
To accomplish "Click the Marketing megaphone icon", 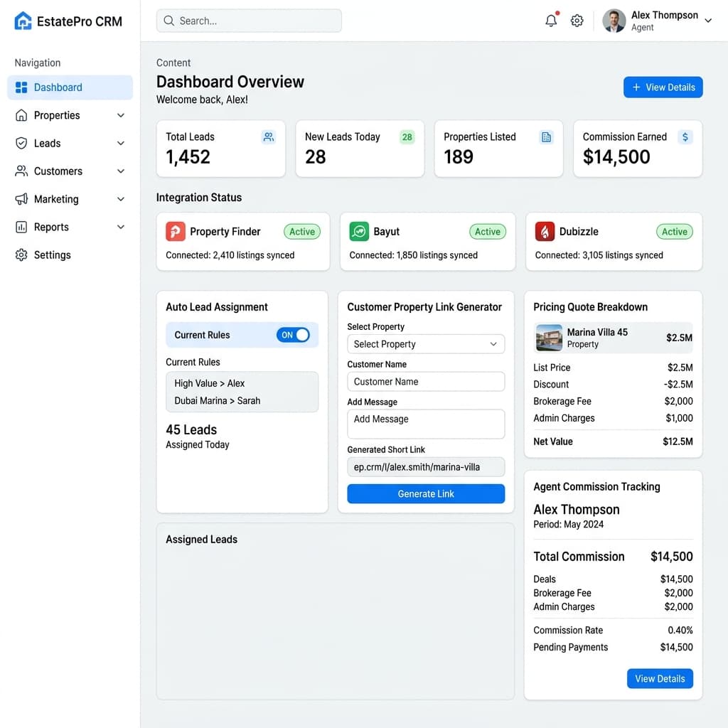I will (x=21, y=199).
